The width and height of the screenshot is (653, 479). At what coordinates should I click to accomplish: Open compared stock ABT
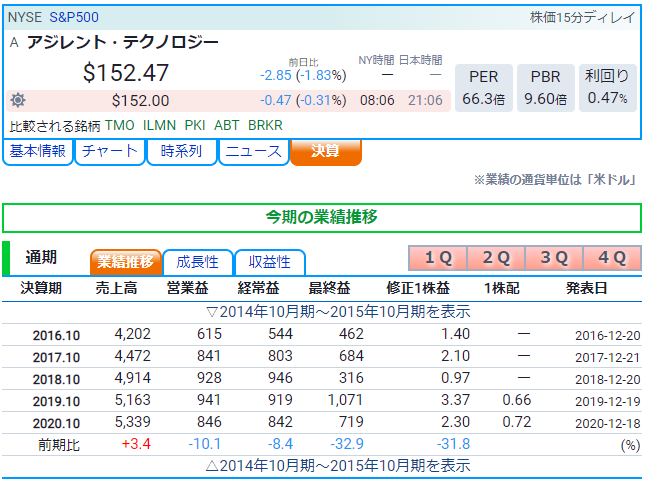227,125
